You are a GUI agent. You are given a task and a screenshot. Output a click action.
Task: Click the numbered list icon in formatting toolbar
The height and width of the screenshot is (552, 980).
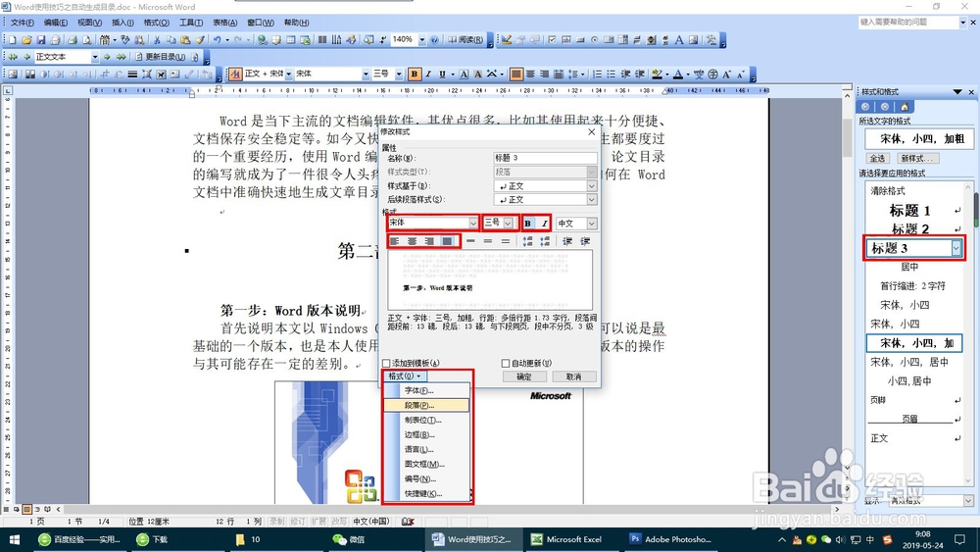coord(598,74)
